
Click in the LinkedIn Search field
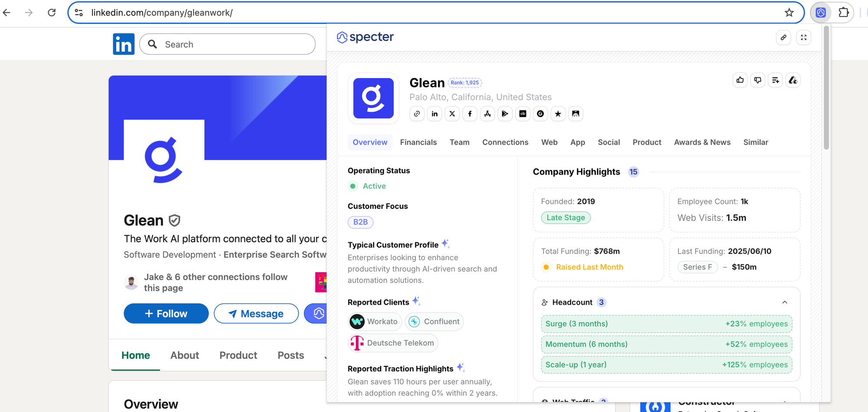coord(227,44)
